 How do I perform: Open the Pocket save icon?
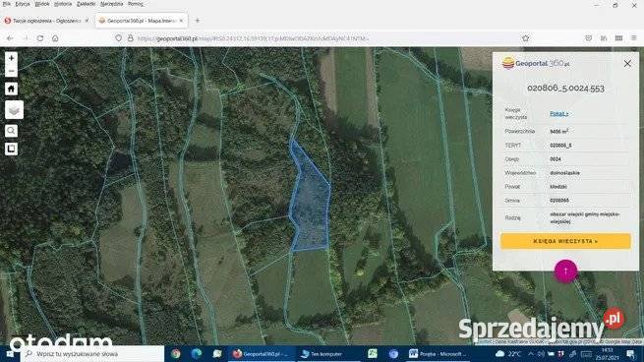pyautogui.click(x=589, y=38)
